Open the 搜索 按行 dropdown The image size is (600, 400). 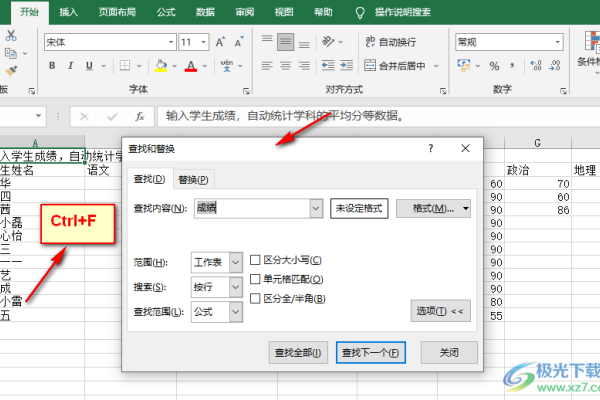pyautogui.click(x=236, y=287)
